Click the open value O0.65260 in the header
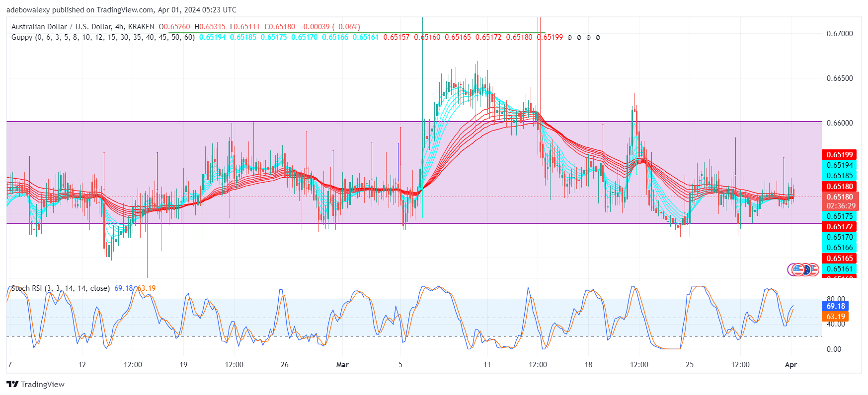The width and height of the screenshot is (868, 395). point(174,27)
